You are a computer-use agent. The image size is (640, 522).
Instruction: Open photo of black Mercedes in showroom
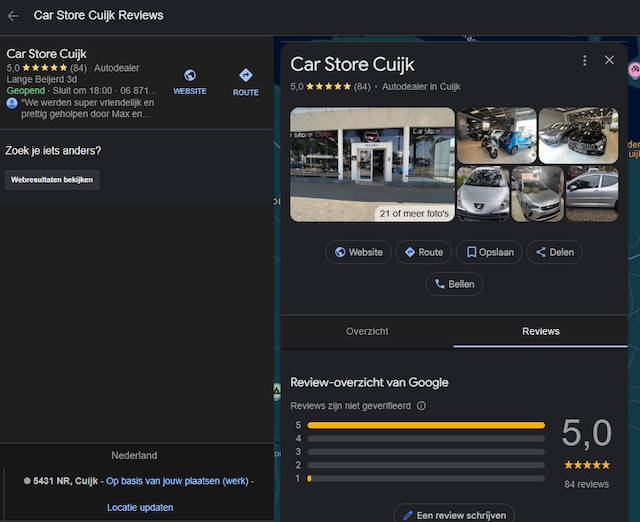click(x=578, y=135)
